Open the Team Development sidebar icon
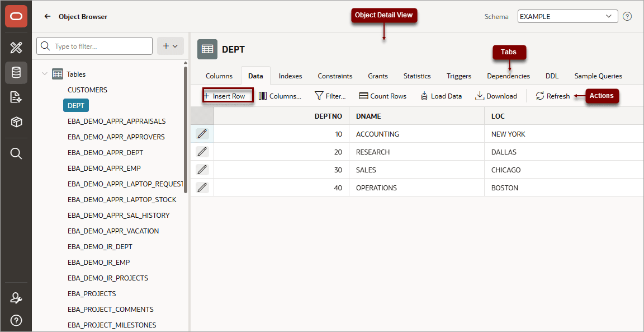The width and height of the screenshot is (644, 332). click(16, 97)
